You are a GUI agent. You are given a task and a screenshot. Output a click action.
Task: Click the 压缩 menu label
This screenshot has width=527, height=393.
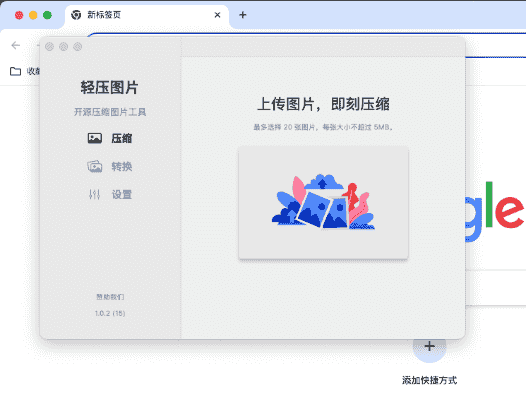click(122, 138)
